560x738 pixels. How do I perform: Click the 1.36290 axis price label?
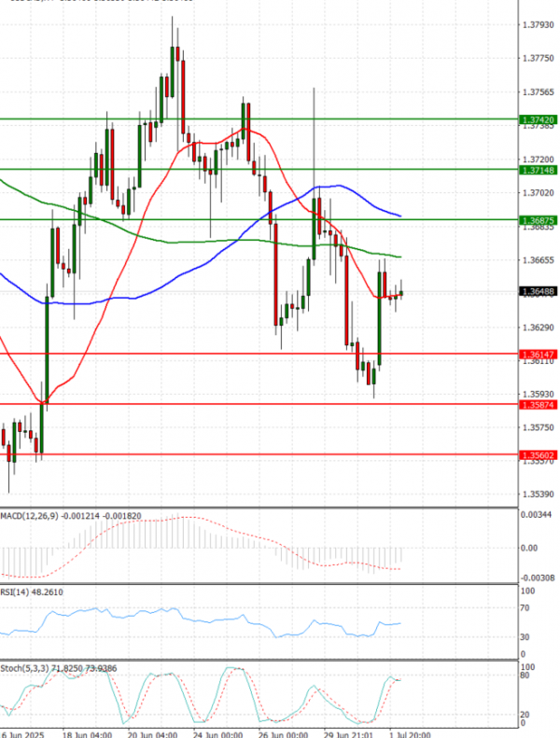click(539, 327)
